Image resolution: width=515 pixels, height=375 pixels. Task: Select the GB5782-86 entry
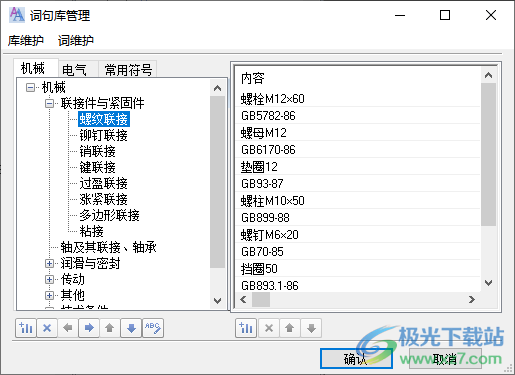pyautogui.click(x=358, y=116)
